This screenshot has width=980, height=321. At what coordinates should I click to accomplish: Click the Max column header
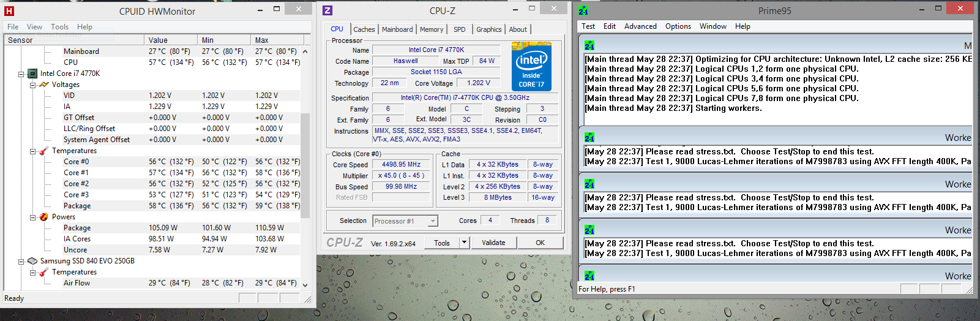(x=276, y=40)
